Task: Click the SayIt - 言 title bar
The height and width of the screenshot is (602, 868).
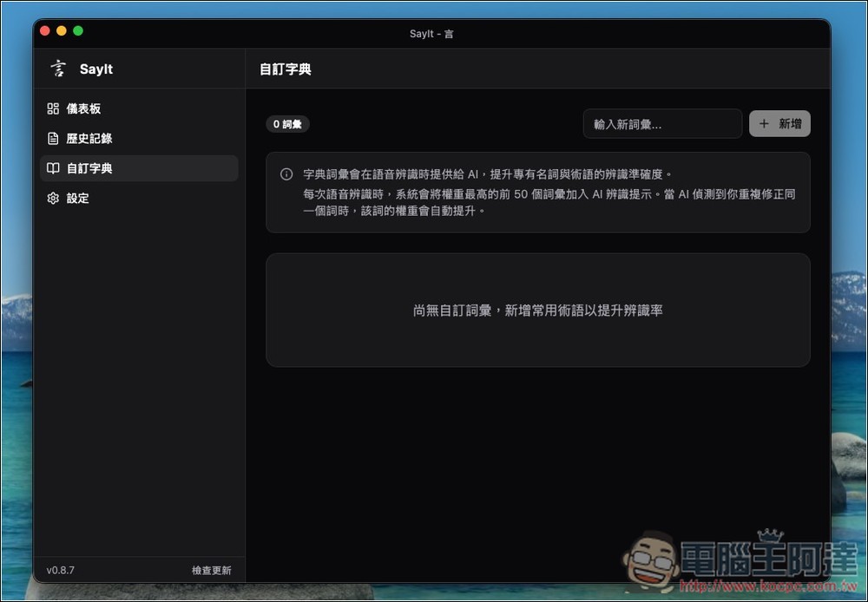Action: [x=431, y=34]
